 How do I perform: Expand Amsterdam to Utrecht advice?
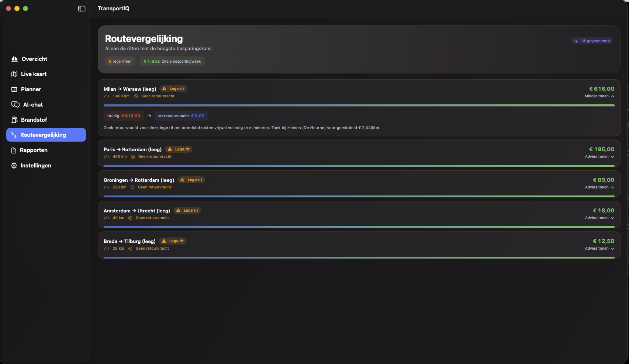[599, 218]
